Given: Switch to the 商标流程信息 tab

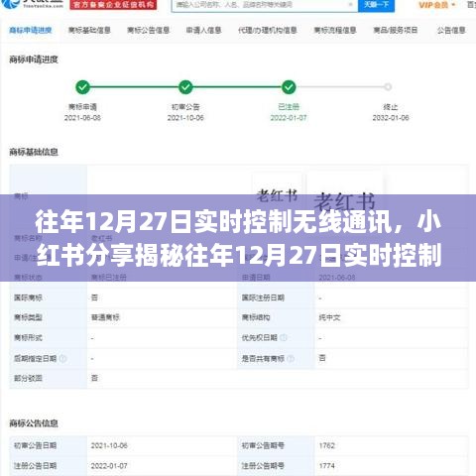Looking at the screenshot, I should click(x=335, y=31).
